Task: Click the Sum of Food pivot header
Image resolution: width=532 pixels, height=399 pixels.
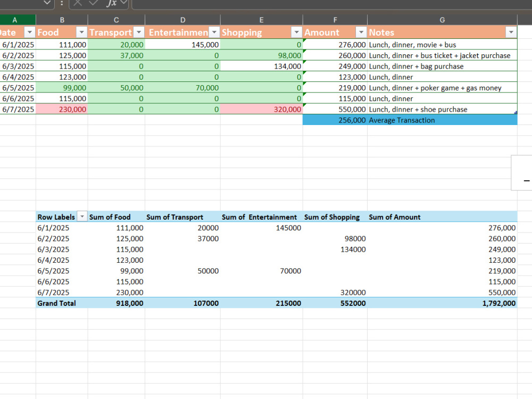Action: 117,217
